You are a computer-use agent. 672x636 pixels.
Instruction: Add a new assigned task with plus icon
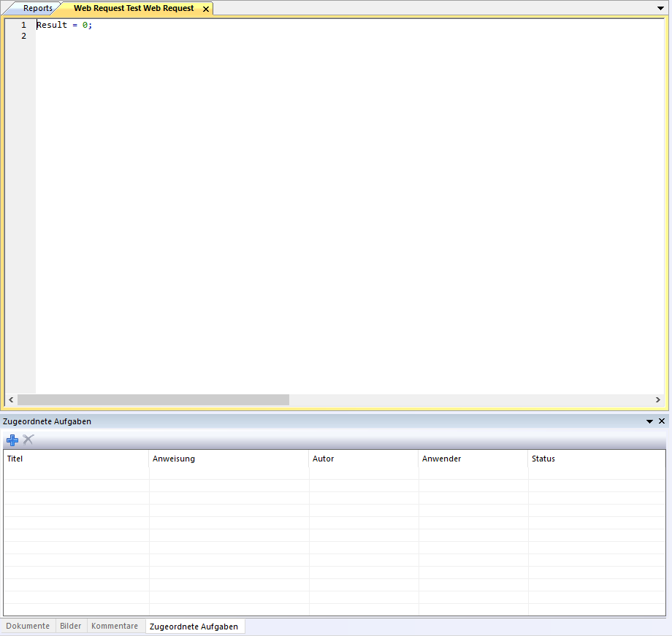tap(12, 440)
